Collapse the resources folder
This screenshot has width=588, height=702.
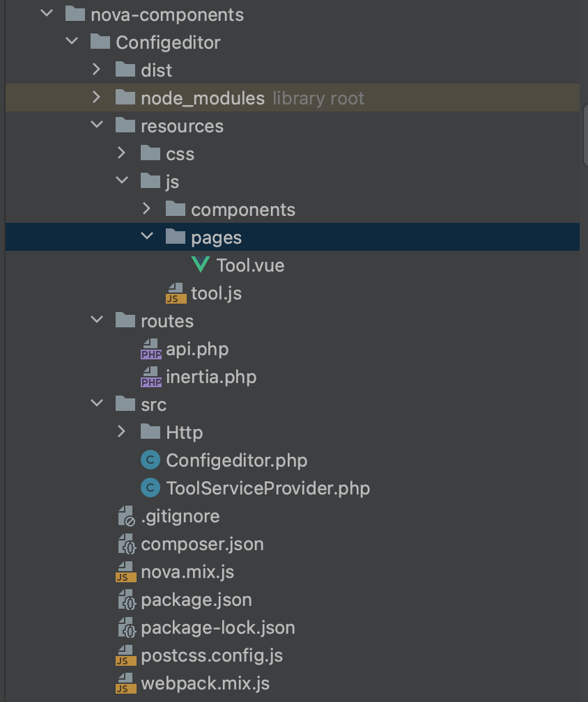click(97, 126)
